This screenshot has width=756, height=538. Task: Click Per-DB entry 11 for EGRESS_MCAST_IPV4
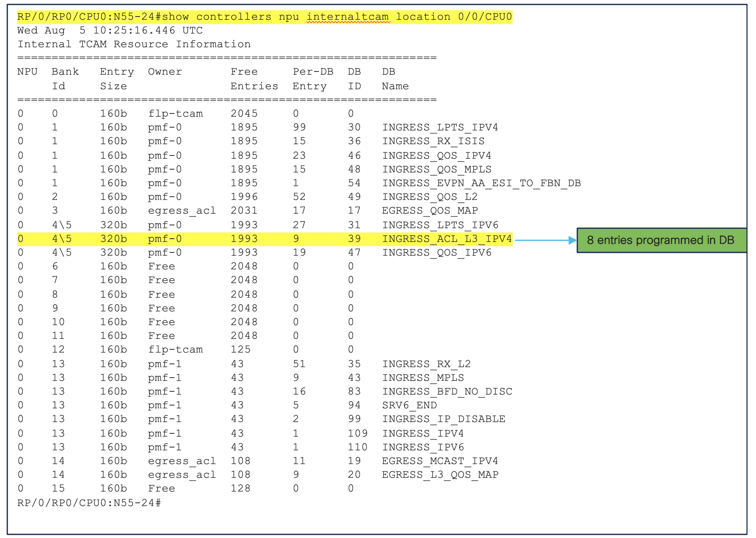pos(299,461)
